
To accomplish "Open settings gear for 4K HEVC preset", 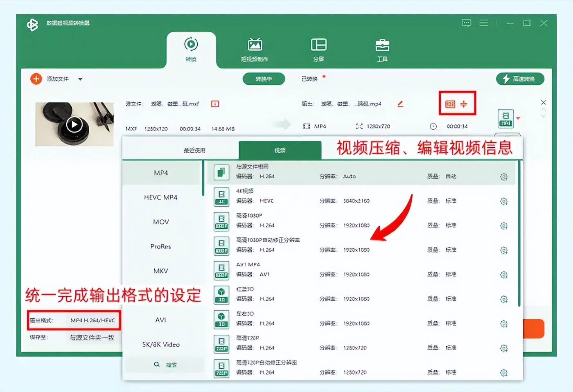I will (x=504, y=201).
